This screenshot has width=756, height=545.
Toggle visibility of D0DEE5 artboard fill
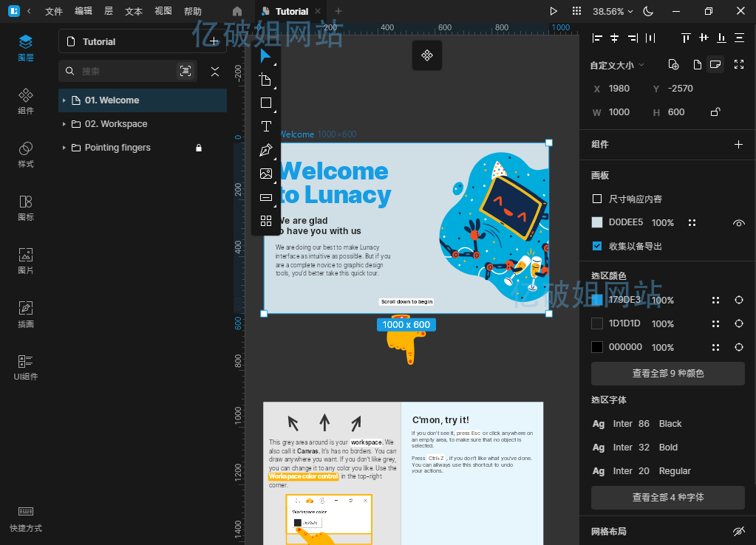click(x=738, y=222)
